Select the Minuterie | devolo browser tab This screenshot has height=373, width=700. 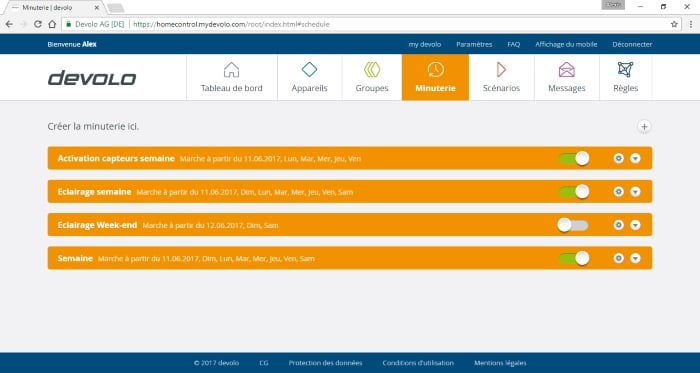click(54, 8)
